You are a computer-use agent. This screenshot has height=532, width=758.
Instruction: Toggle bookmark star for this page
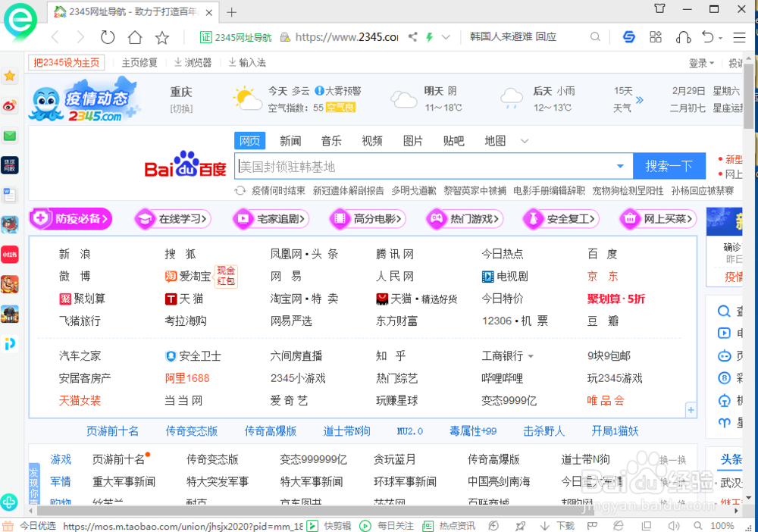162,36
